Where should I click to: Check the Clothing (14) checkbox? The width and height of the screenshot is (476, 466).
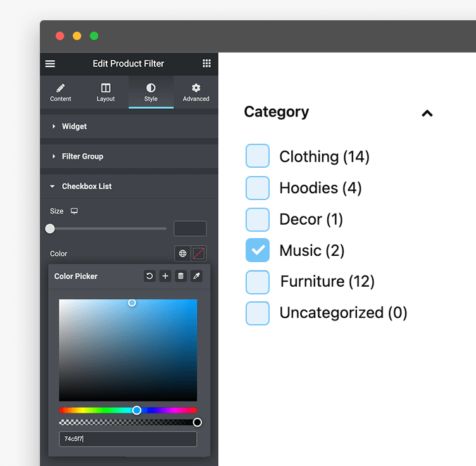pos(258,156)
